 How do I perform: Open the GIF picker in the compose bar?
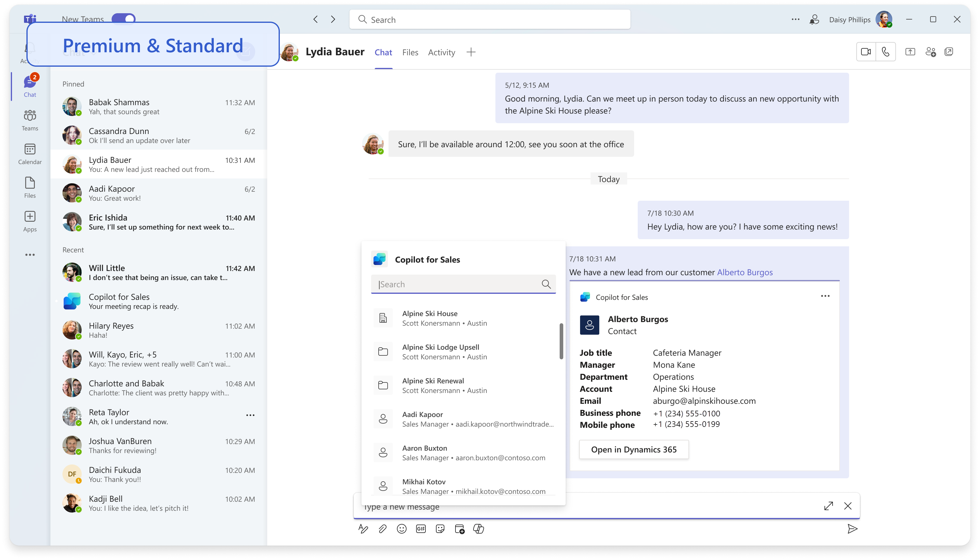(x=420, y=529)
